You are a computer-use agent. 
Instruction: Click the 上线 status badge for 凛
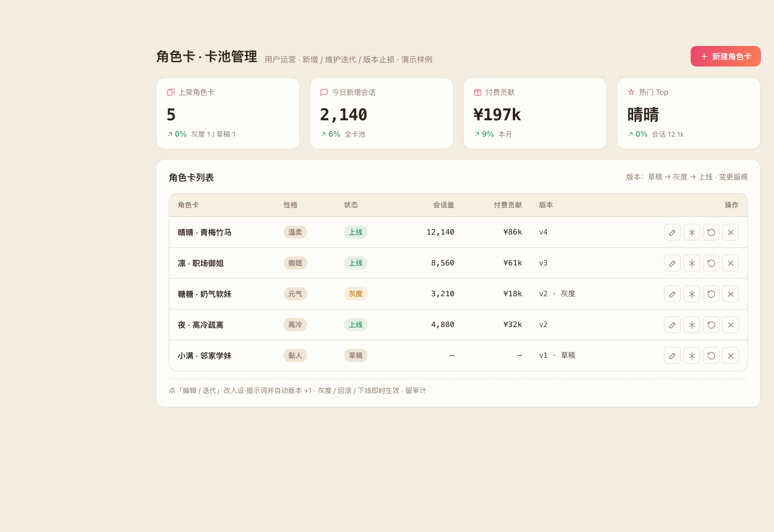point(356,263)
